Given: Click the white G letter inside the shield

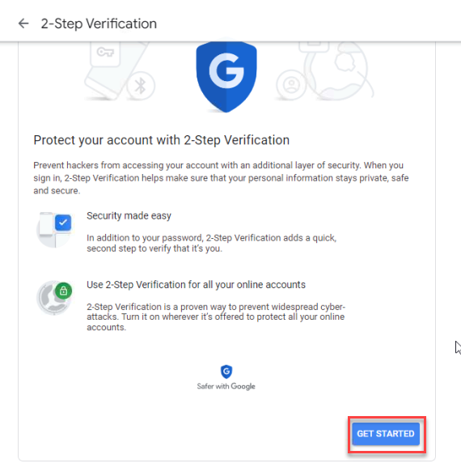Looking at the screenshot, I should pyautogui.click(x=226, y=70).
